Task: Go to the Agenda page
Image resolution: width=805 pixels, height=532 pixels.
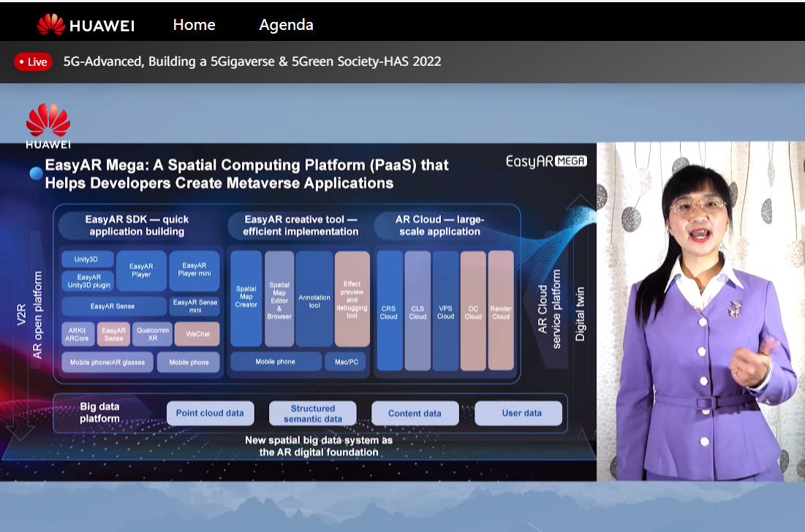Action: coord(286,25)
